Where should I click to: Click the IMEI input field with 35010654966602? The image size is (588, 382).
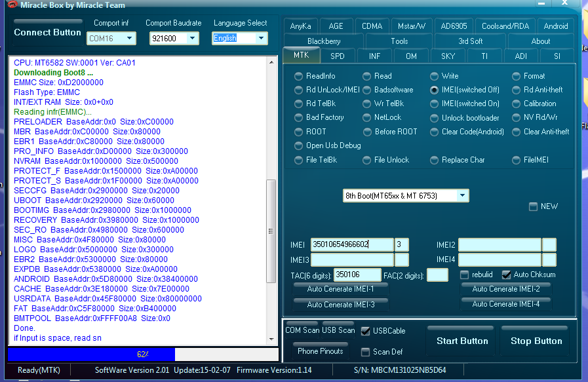[x=352, y=244]
